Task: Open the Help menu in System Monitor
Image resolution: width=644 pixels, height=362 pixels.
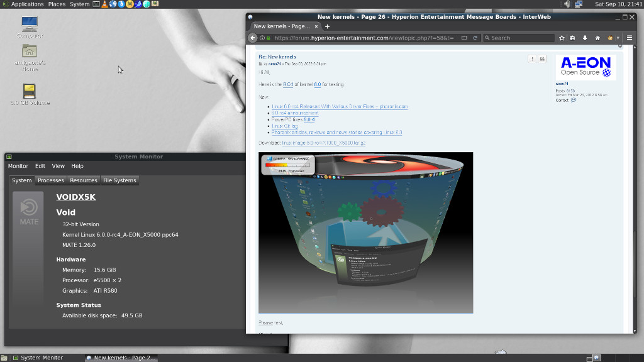Action: coord(77,166)
